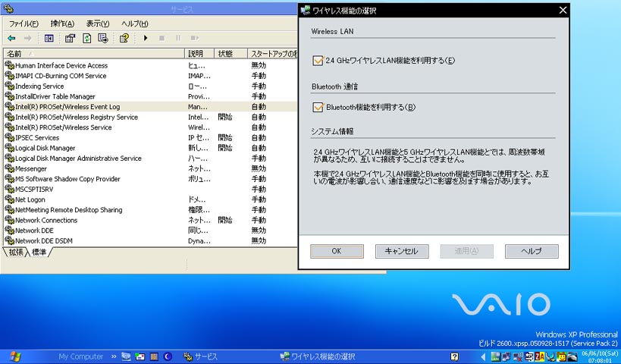Screen dimensions: 621x364
Task: Sort services by startup type column
Action: (272, 54)
